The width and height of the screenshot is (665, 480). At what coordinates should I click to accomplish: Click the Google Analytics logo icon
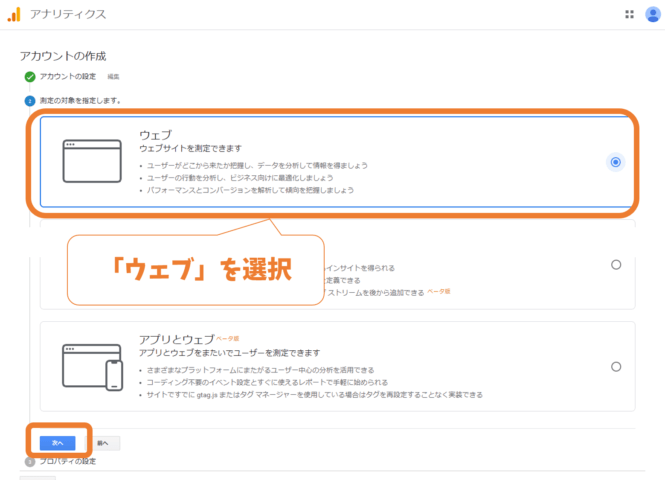pyautogui.click(x=14, y=14)
